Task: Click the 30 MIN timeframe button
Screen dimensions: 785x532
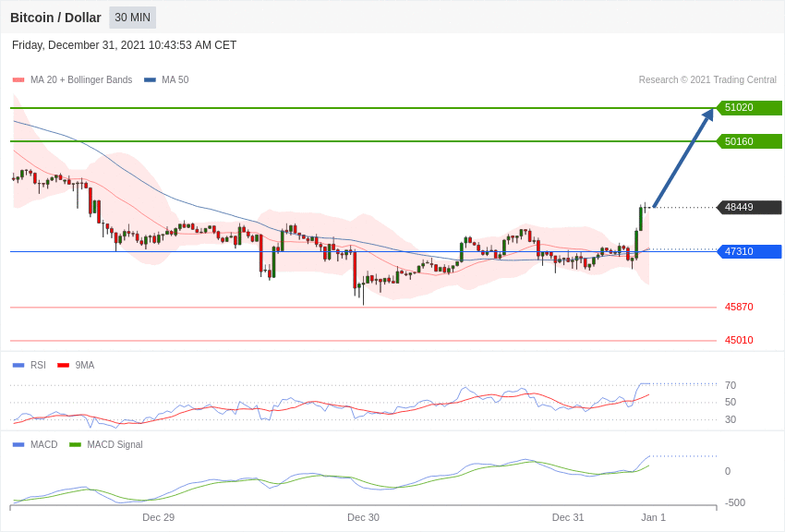Action: pos(132,18)
